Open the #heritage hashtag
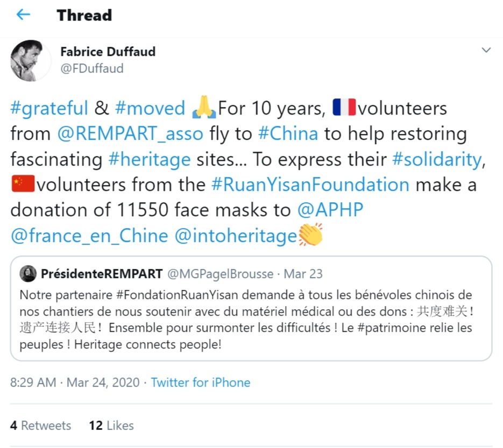 coord(149,160)
